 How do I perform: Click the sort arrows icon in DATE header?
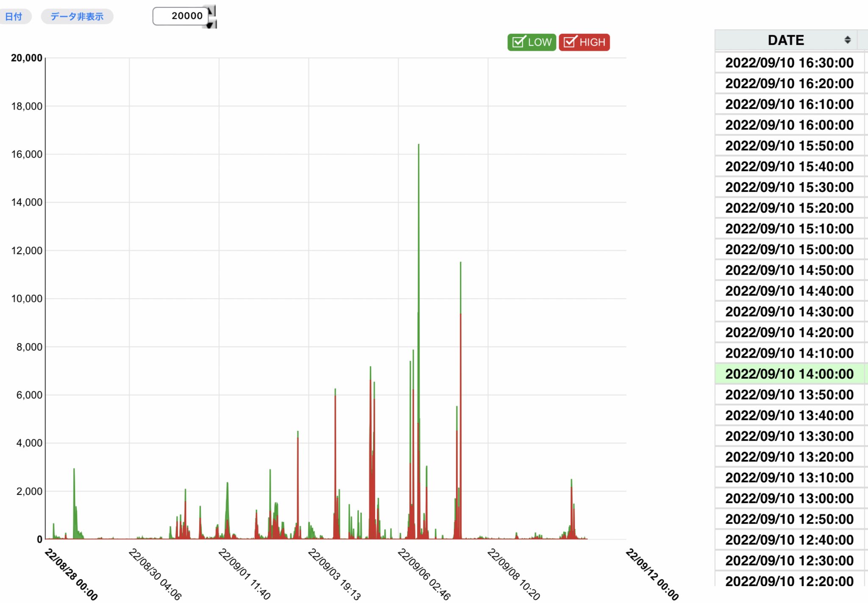coord(847,40)
